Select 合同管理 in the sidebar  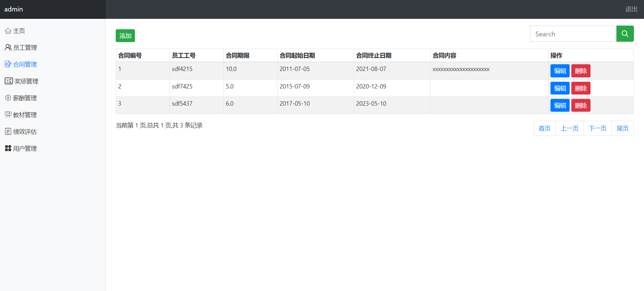[x=25, y=64]
